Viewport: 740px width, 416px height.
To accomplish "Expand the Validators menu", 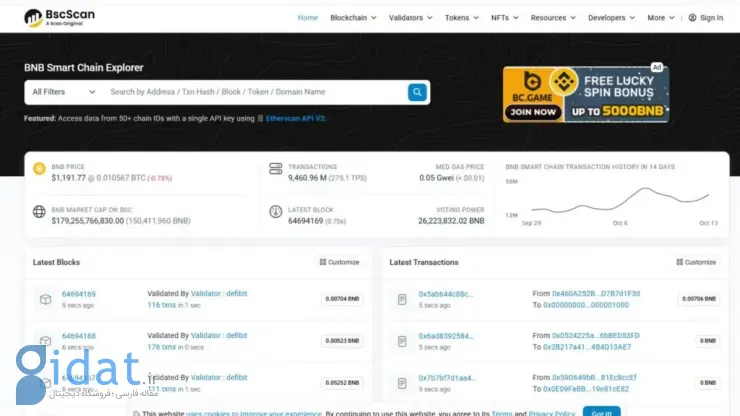I will coord(408,18).
